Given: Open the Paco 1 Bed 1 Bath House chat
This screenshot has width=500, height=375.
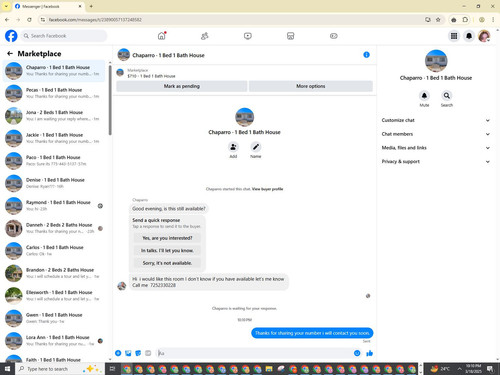Looking at the screenshot, I should (x=54, y=161).
